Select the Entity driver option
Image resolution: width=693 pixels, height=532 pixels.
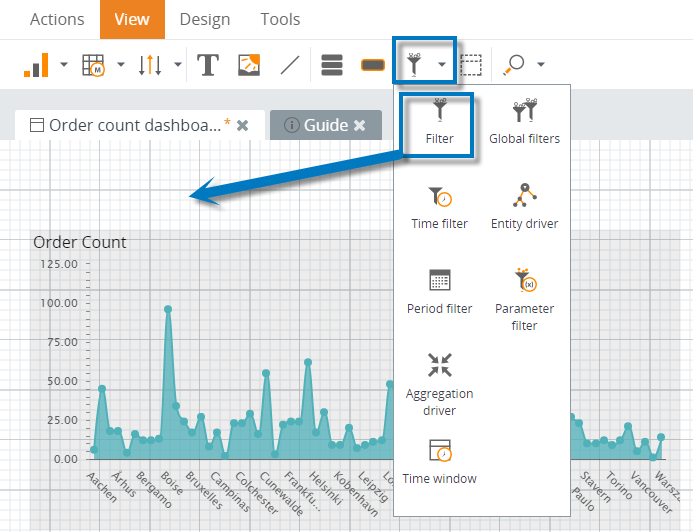click(x=524, y=207)
